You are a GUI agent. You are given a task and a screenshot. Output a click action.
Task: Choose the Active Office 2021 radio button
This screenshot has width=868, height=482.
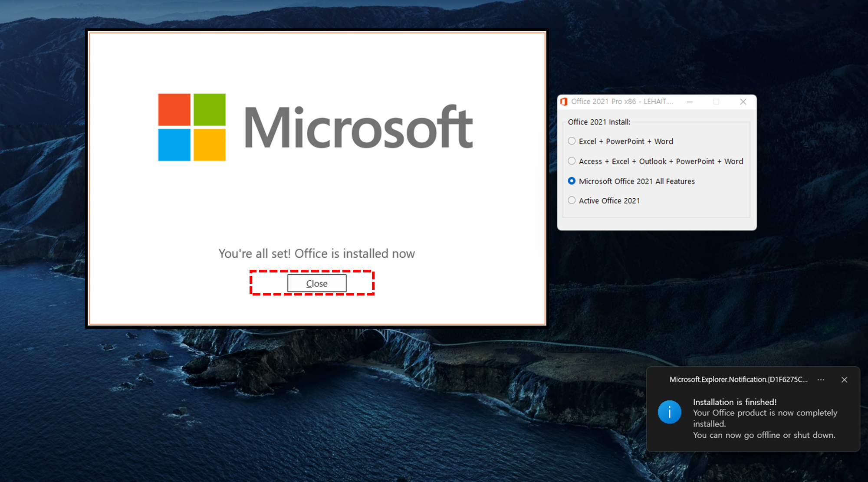click(x=572, y=200)
